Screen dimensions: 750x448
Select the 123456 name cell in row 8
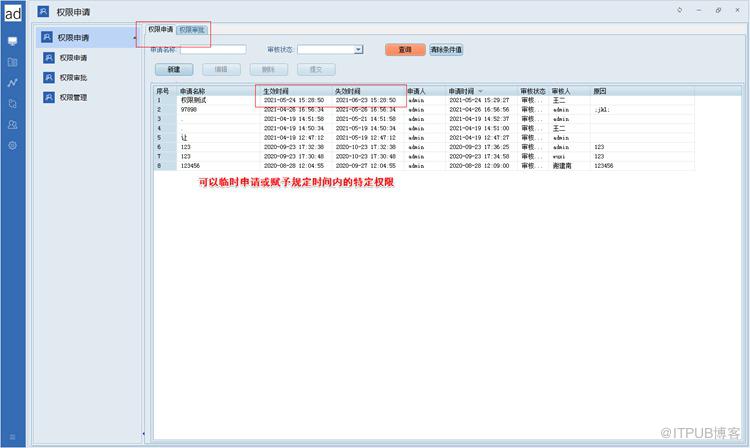coord(219,166)
